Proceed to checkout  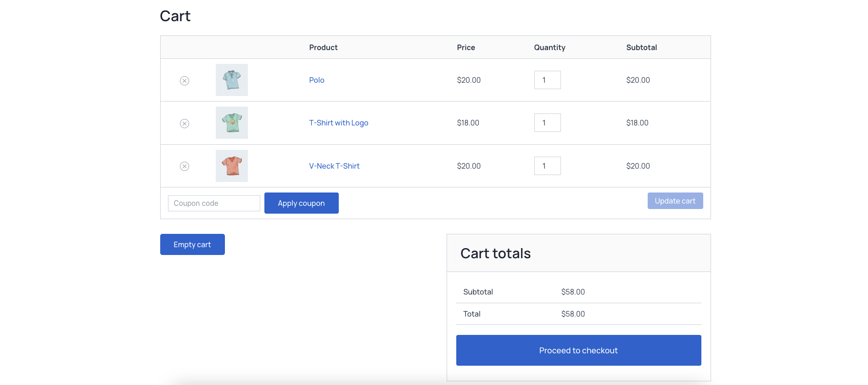click(x=578, y=351)
